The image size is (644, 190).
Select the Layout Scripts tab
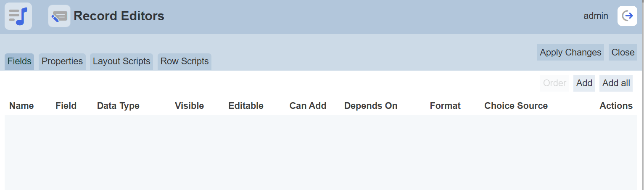coord(121,61)
